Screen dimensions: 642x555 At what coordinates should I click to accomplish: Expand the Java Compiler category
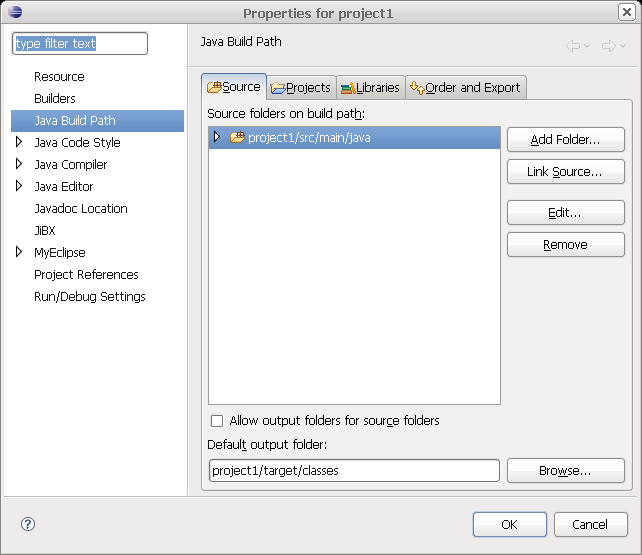click(x=19, y=165)
